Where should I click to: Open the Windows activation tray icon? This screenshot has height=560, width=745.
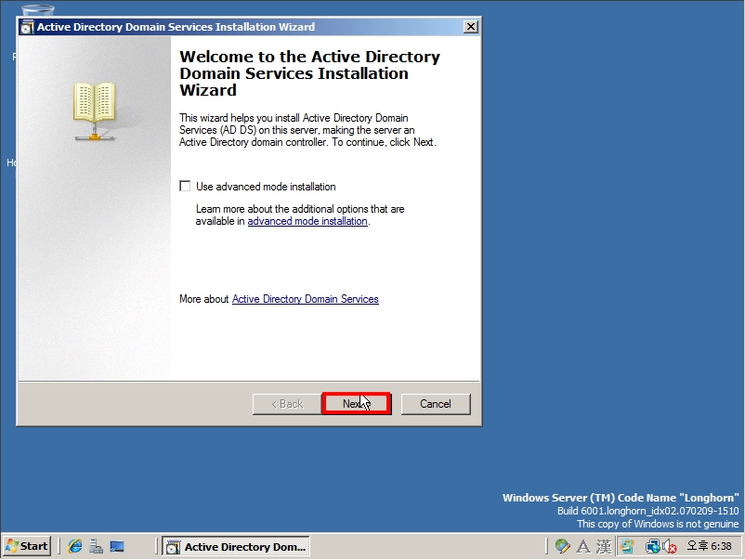tap(627, 547)
